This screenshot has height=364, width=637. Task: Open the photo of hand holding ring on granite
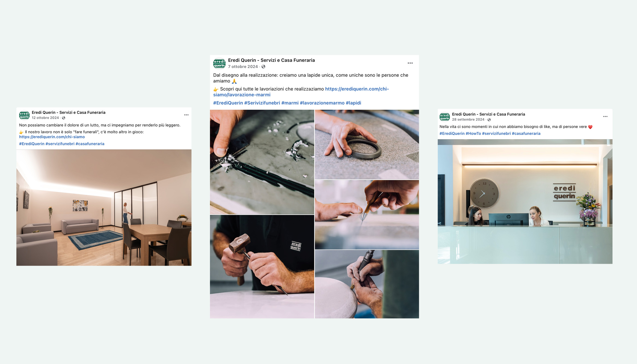(367, 144)
